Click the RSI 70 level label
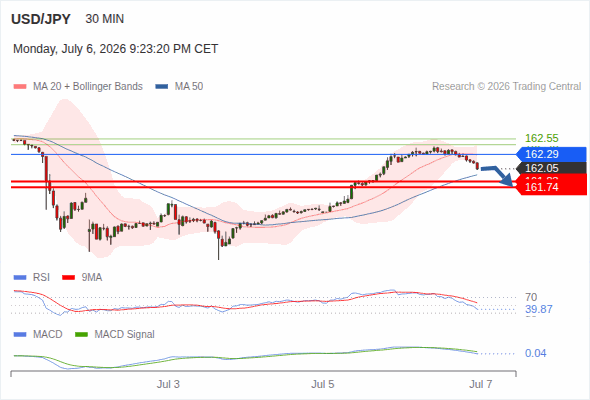 coord(531,297)
